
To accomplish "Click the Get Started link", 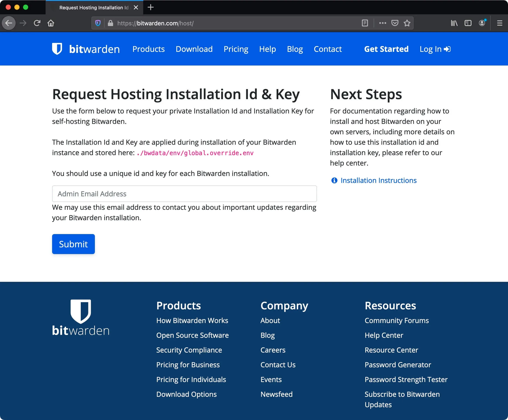I will tap(386, 49).
